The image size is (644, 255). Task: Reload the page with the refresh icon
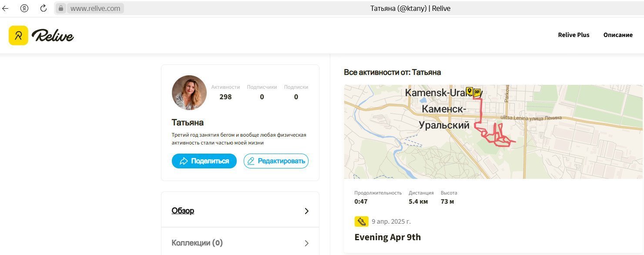click(43, 8)
